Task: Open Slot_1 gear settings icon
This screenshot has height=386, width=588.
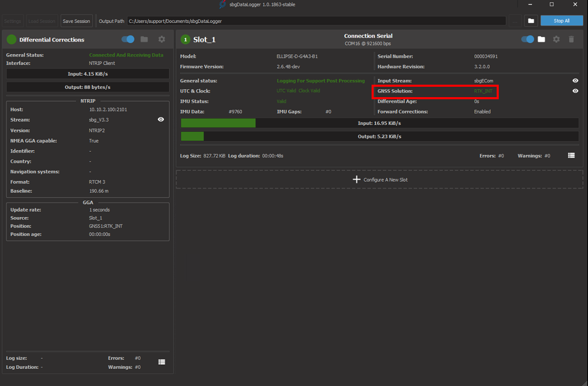Action: pyautogui.click(x=556, y=39)
